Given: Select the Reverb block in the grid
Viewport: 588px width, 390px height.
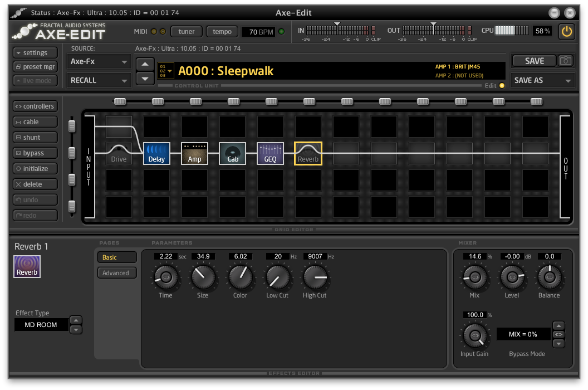Looking at the screenshot, I should coord(308,153).
